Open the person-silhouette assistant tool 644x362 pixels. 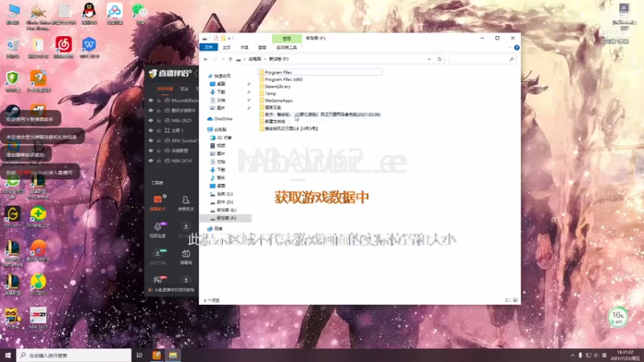(x=186, y=203)
